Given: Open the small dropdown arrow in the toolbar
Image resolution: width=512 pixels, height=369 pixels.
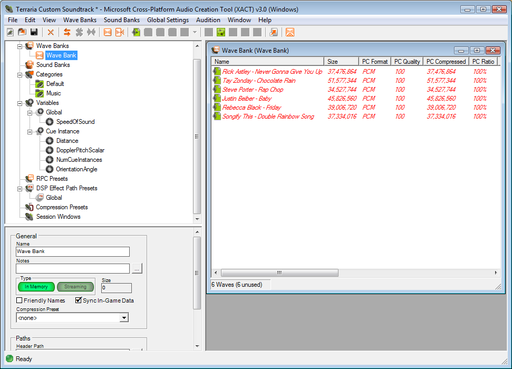Looking at the screenshot, I should pos(195,32).
